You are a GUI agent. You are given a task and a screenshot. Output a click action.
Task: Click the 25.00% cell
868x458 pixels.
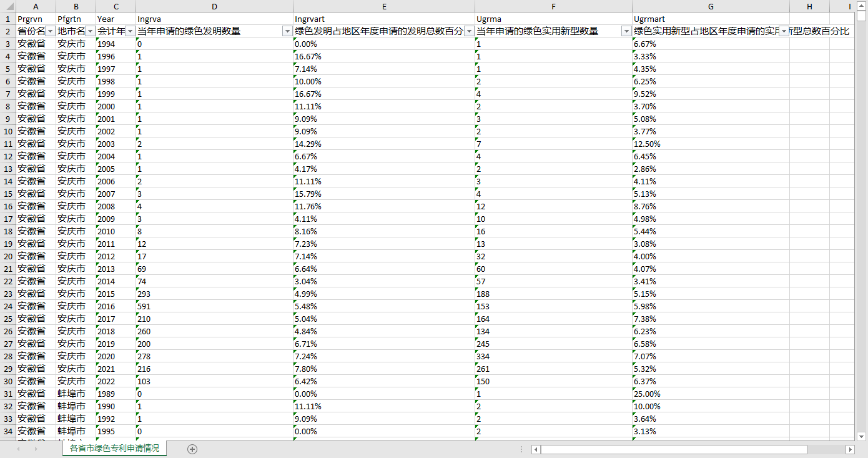(711, 394)
